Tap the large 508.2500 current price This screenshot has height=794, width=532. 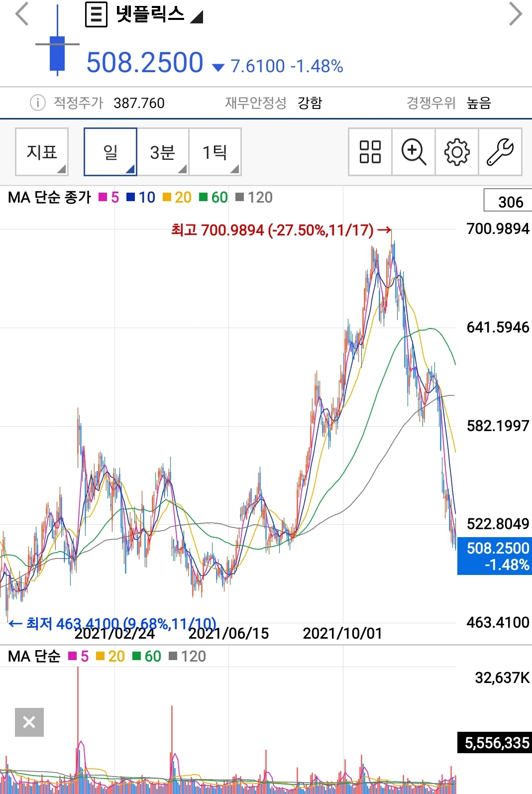point(145,63)
